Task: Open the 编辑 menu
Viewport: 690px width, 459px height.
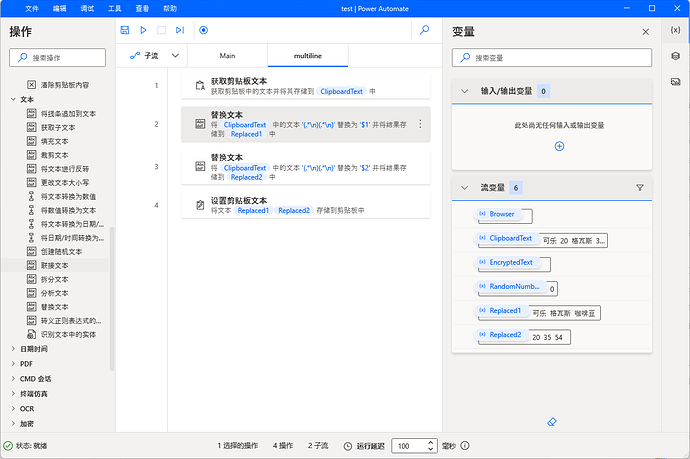Action: point(59,8)
